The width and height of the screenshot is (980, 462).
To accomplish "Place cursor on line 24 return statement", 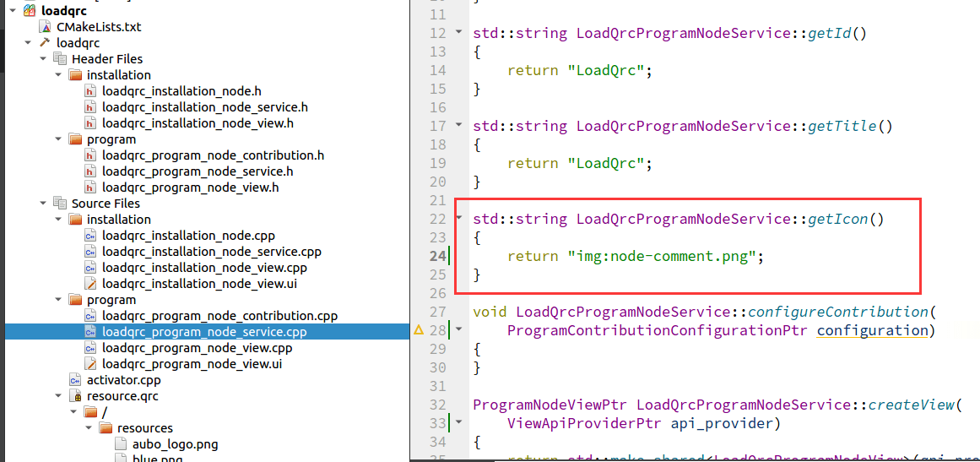I will [636, 256].
